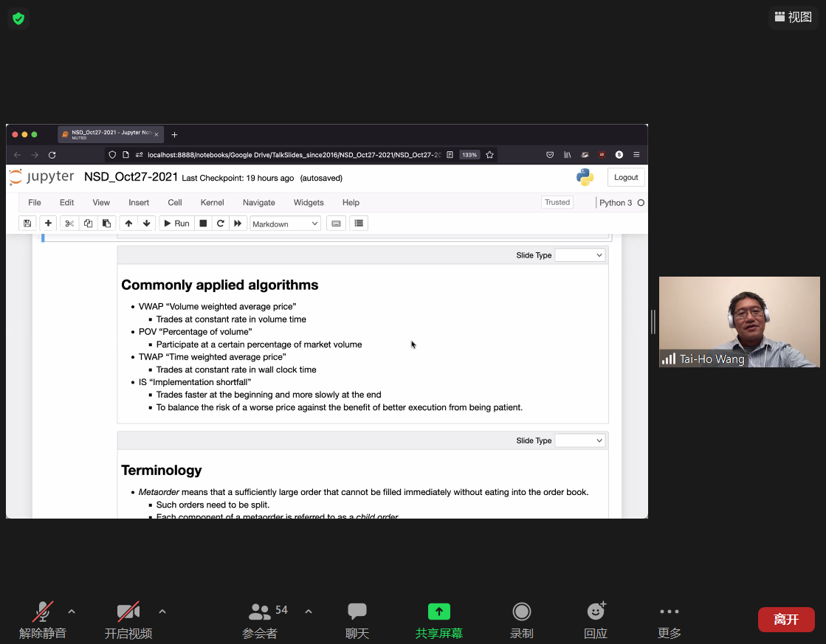Open the Kernel menu
The width and height of the screenshot is (826, 644).
[213, 202]
